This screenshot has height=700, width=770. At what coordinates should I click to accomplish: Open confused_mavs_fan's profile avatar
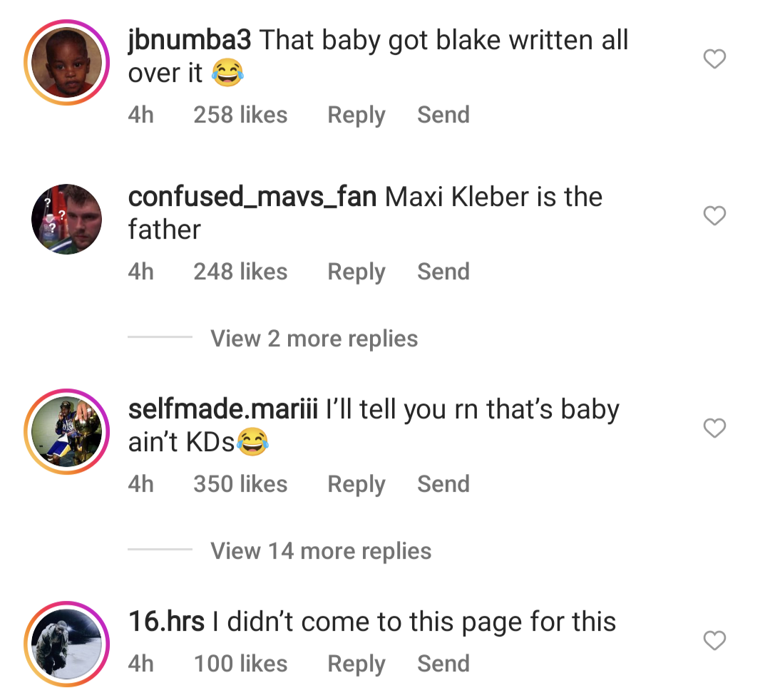[66, 220]
